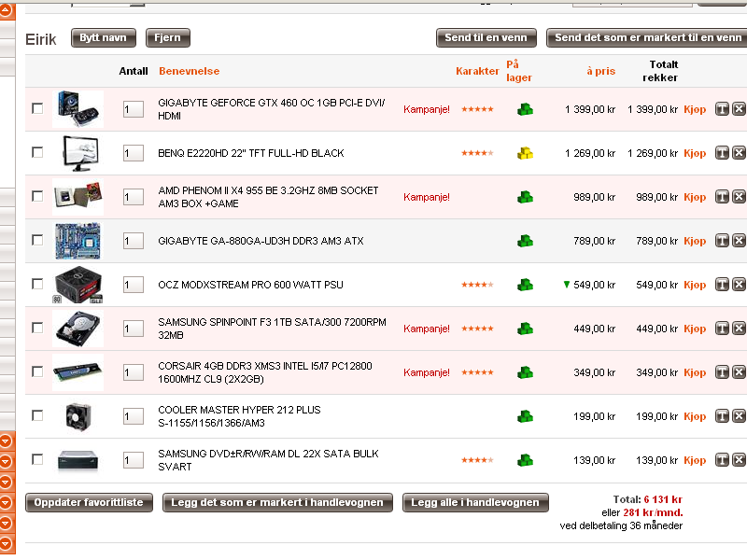Click Send det som er markert til en venn
The height and width of the screenshot is (560, 747).
point(647,37)
